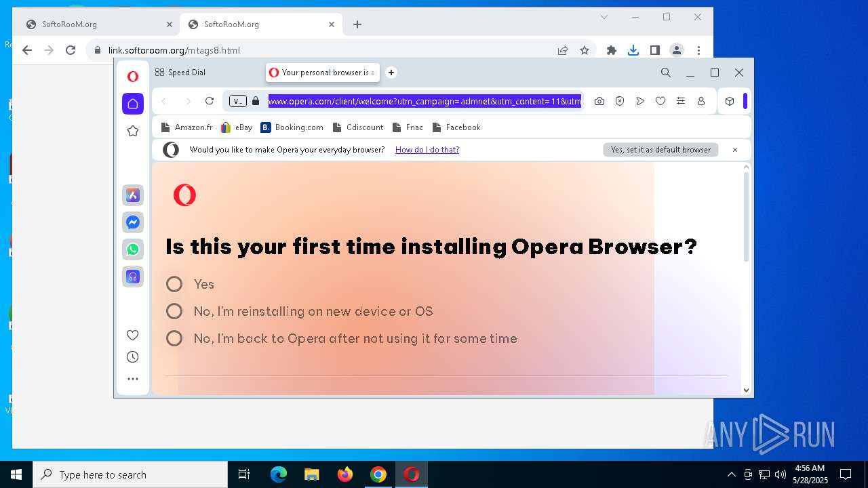This screenshot has width=868, height=488.
Task: Open Messenger in Opera sidebar
Action: click(133, 222)
